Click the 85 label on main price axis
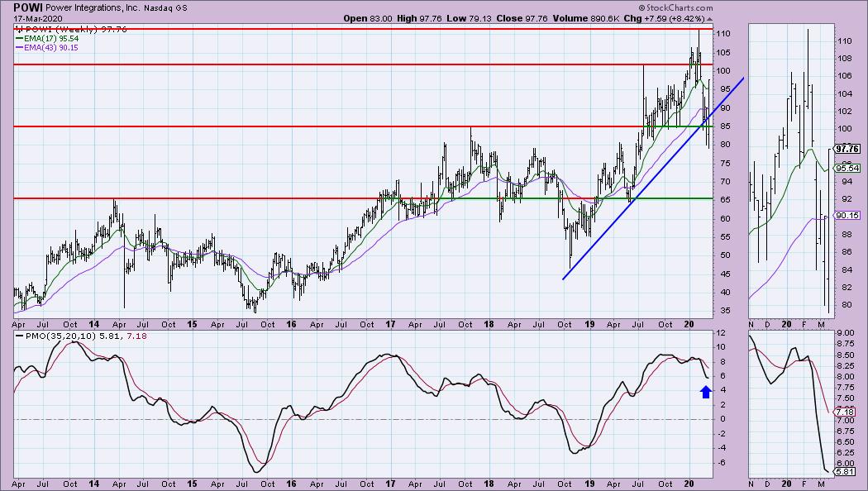The image size is (868, 491). 723,126
